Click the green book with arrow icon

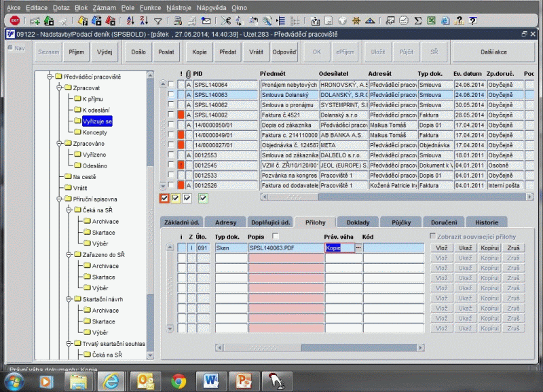[48, 21]
